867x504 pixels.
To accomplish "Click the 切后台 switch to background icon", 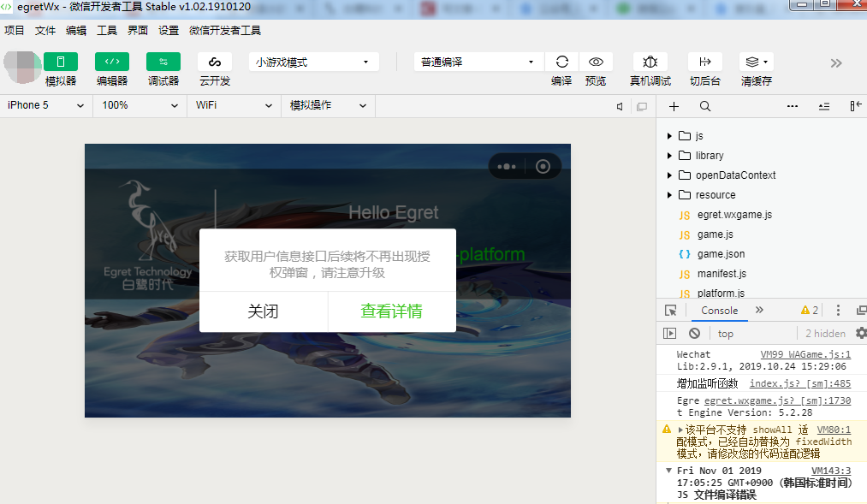I will click(705, 62).
